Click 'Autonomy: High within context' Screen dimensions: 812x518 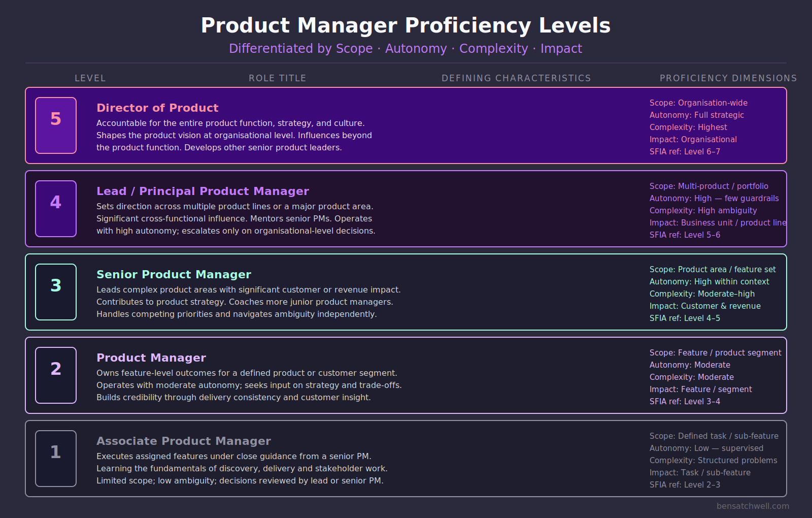pos(709,282)
